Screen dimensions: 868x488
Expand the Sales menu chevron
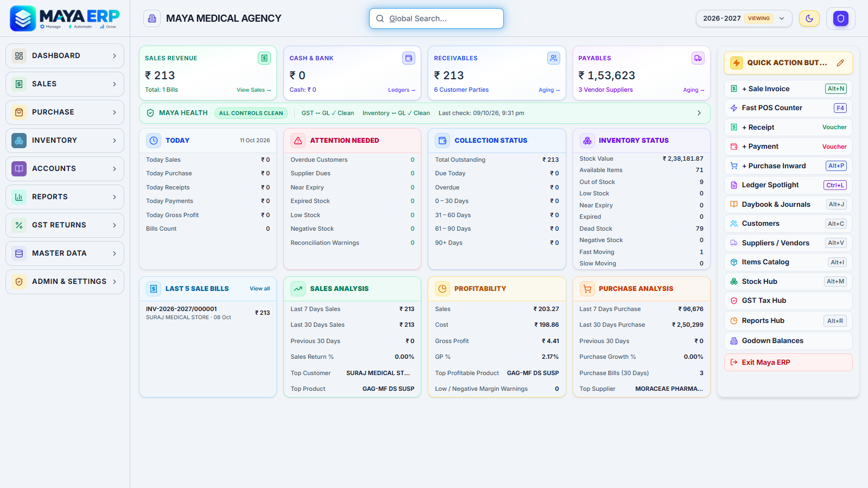(114, 84)
